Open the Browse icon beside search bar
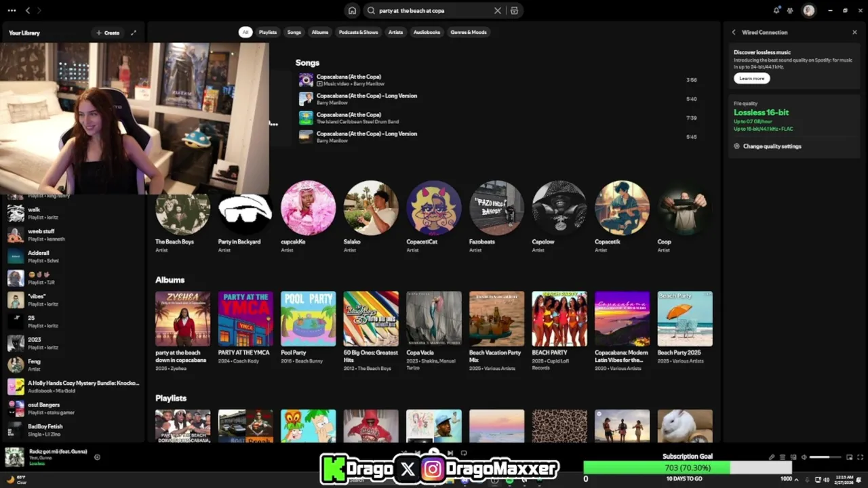 (514, 11)
